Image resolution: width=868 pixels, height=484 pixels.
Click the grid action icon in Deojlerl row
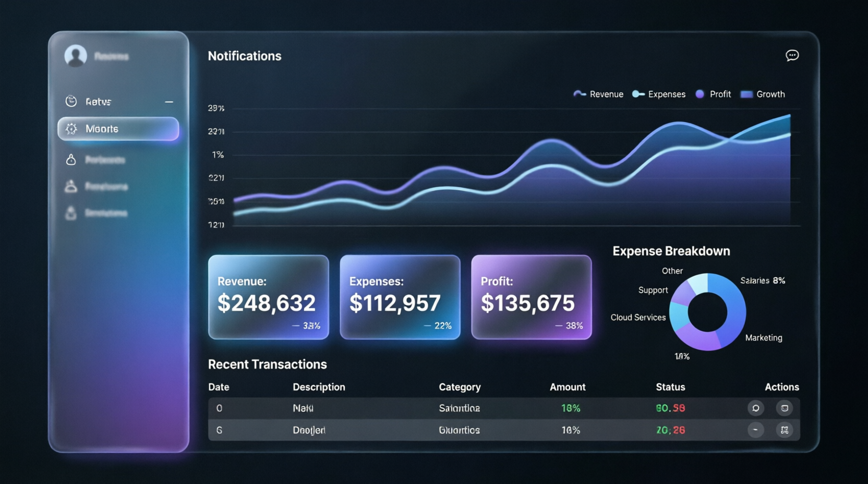pyautogui.click(x=785, y=430)
